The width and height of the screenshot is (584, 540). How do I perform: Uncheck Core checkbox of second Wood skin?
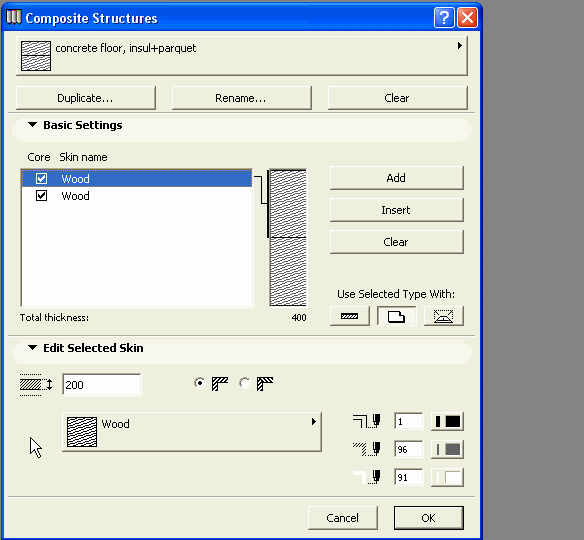point(41,196)
